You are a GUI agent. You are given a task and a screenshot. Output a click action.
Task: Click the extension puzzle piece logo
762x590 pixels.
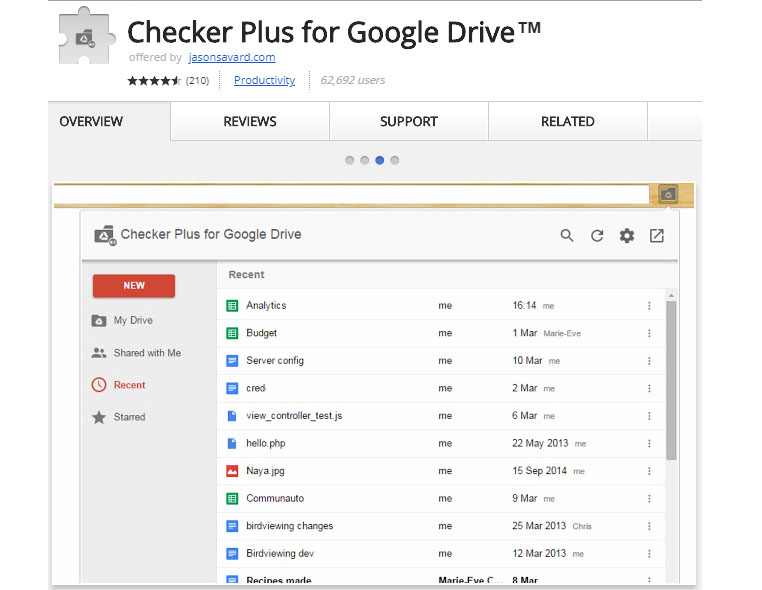(x=87, y=36)
